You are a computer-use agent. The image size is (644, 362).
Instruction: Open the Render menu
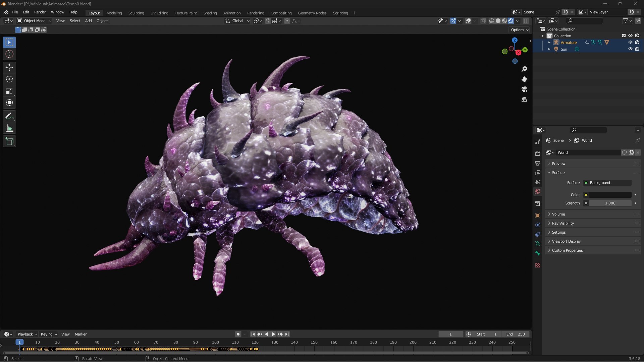(x=40, y=12)
